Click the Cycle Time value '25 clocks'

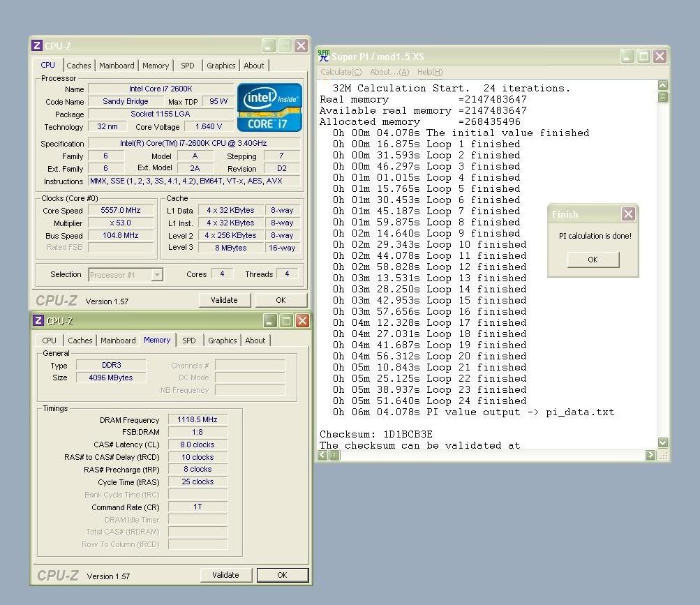click(x=198, y=481)
